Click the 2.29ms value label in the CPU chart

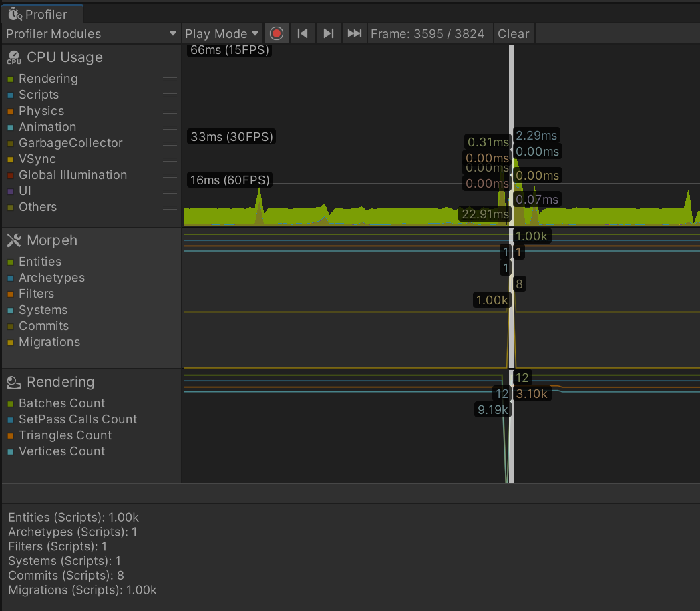pos(536,136)
